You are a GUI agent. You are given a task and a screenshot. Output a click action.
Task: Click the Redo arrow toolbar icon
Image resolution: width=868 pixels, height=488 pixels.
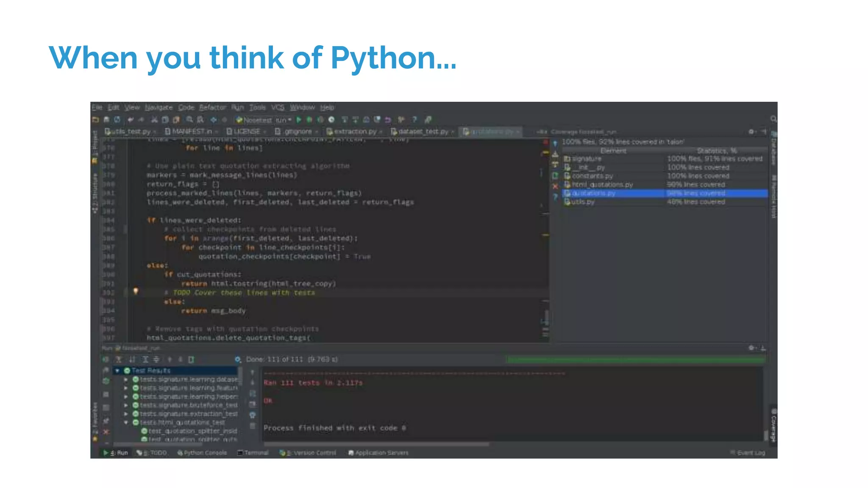tap(141, 120)
